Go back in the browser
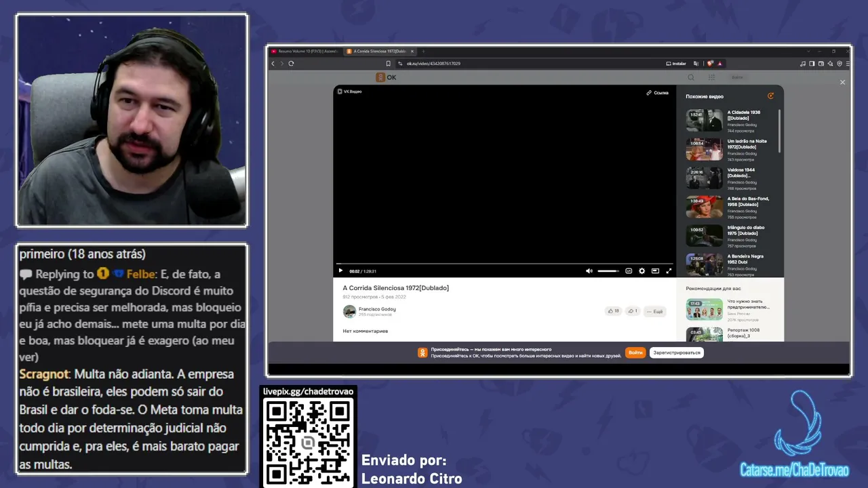The width and height of the screenshot is (868, 488). [273, 64]
